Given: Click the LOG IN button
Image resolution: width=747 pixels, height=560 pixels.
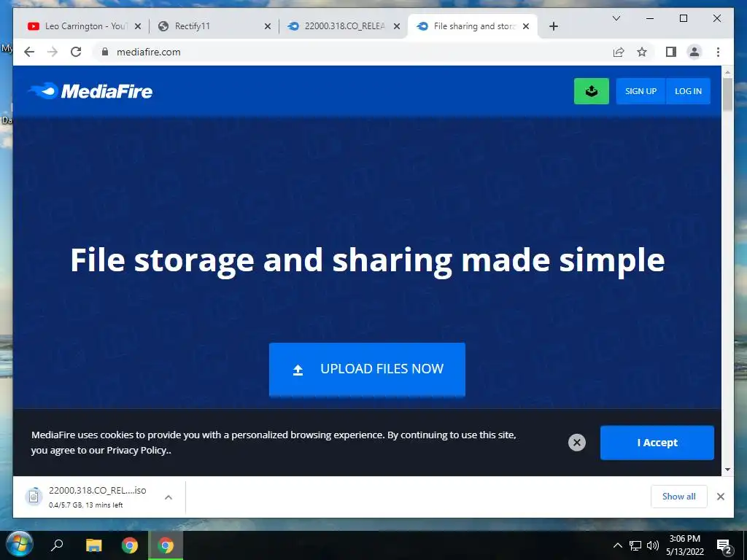Looking at the screenshot, I should (688, 91).
